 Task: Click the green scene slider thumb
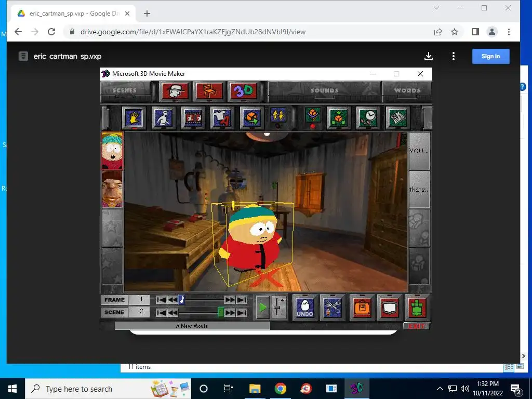coord(220,312)
